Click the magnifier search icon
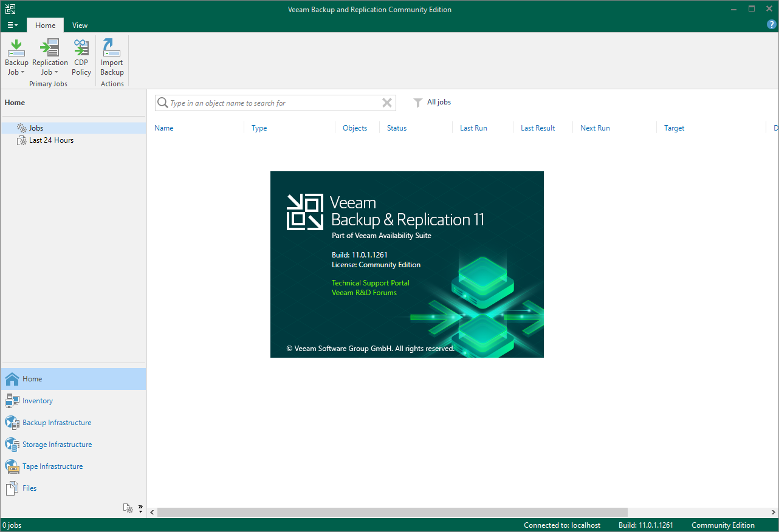 [x=162, y=103]
